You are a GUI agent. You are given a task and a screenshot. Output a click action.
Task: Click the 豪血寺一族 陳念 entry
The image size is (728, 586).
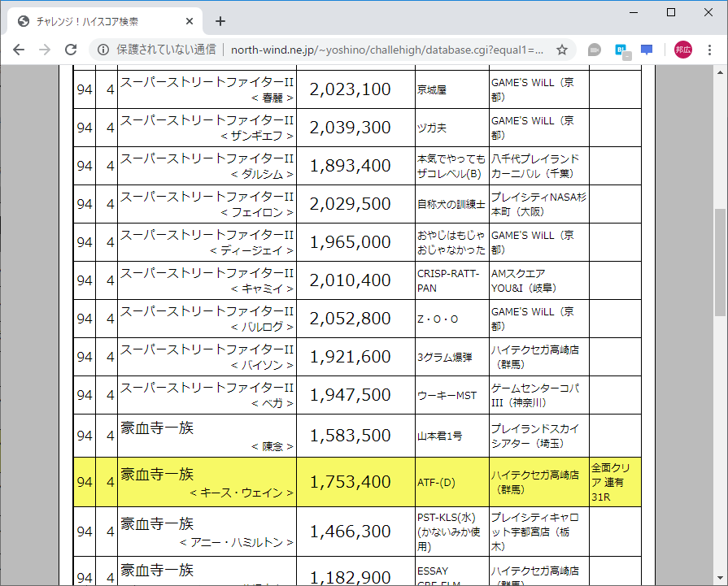203,436
